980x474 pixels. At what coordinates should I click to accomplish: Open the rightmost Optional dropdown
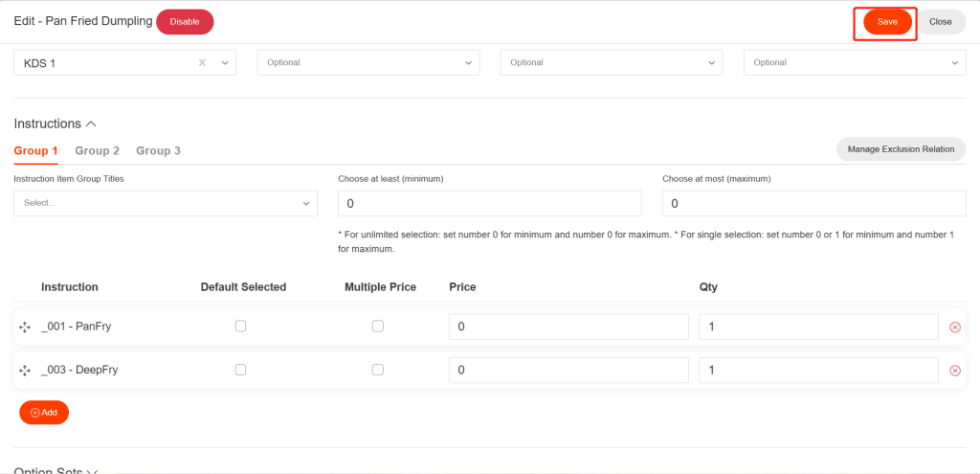point(854,63)
